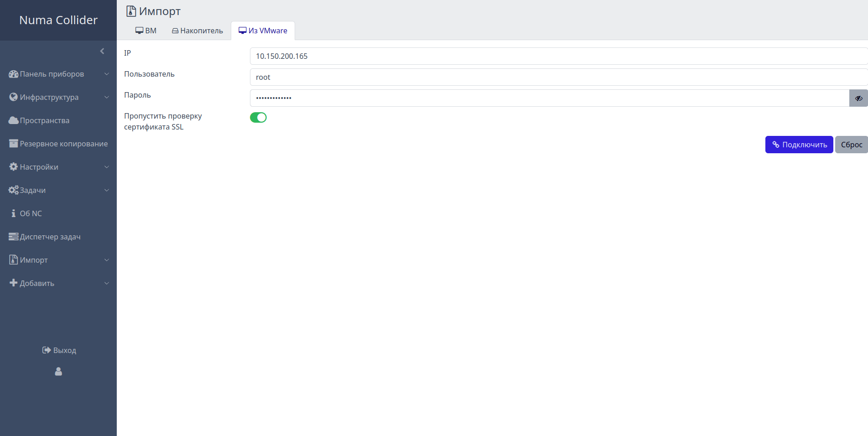Click the Добавить plus icon
This screenshot has height=436, width=868.
click(14, 283)
